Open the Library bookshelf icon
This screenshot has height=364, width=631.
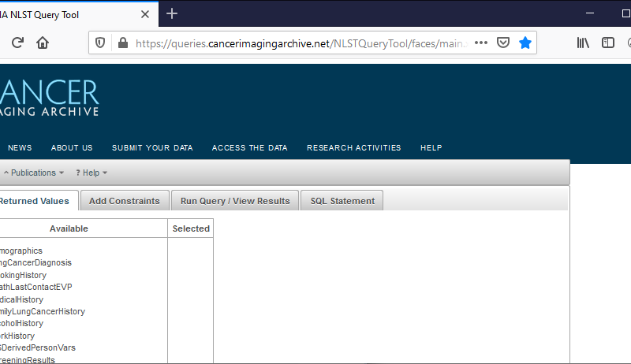point(583,43)
